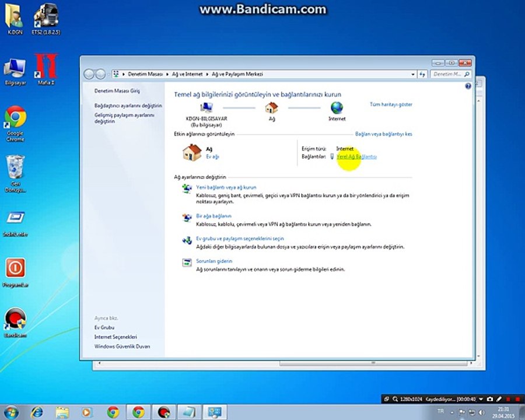This screenshot has height=420, width=525.
Task: Switch to Control Panel taskbar window
Action: [215, 412]
